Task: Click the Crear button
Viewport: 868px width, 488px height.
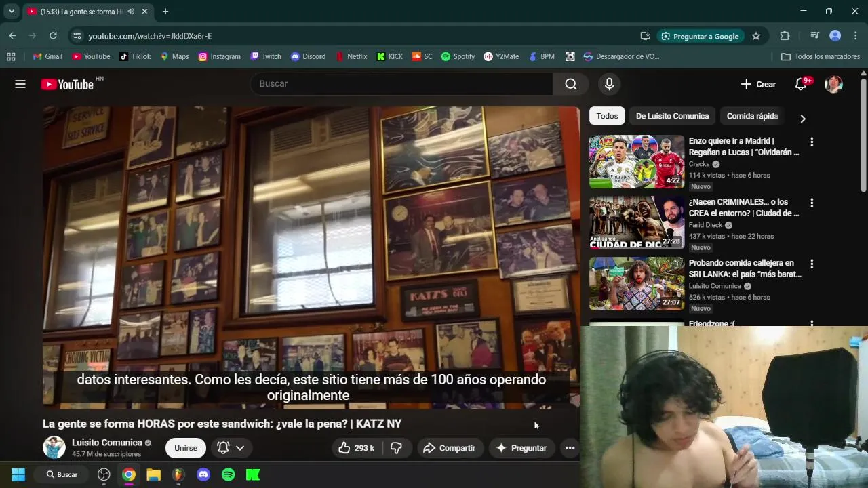Action: coord(758,84)
